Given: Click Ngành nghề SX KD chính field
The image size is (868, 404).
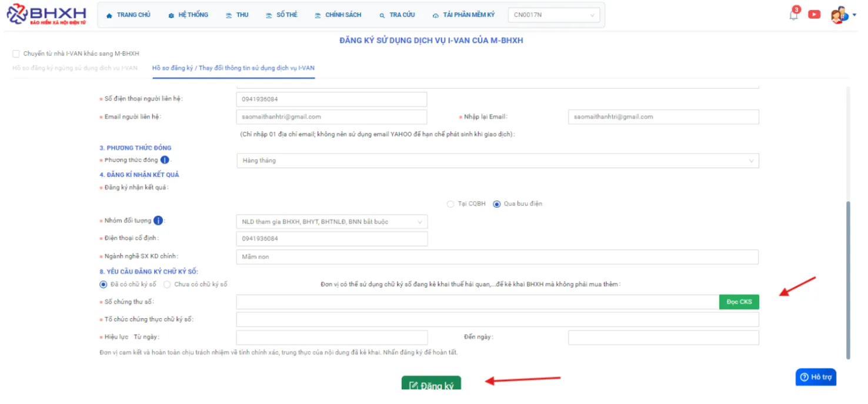Looking at the screenshot, I should tap(498, 257).
